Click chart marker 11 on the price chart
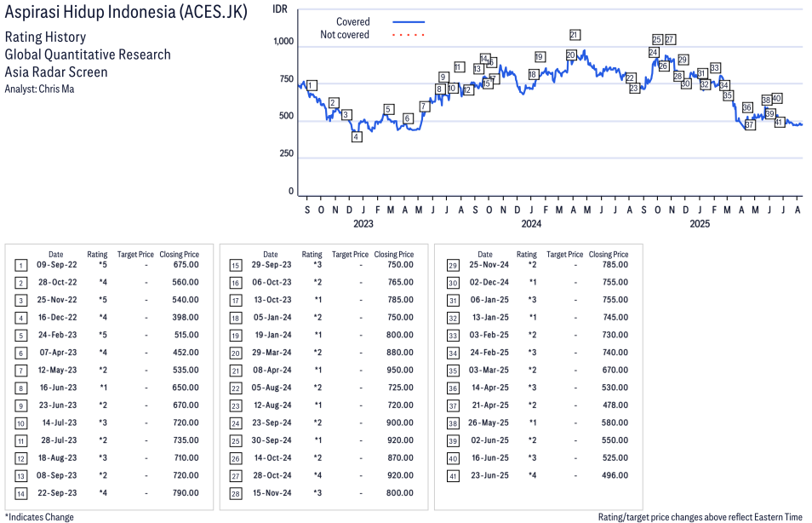 coord(460,67)
